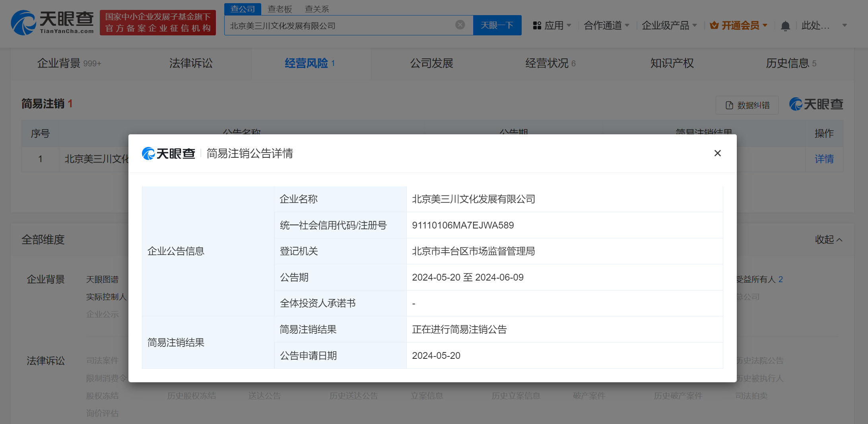Click the 司法拍卖 item
This screenshot has width=868, height=424.
751,396
